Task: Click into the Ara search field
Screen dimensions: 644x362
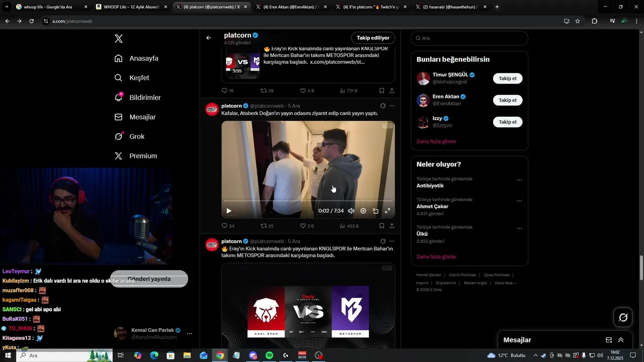Action: coord(469,38)
